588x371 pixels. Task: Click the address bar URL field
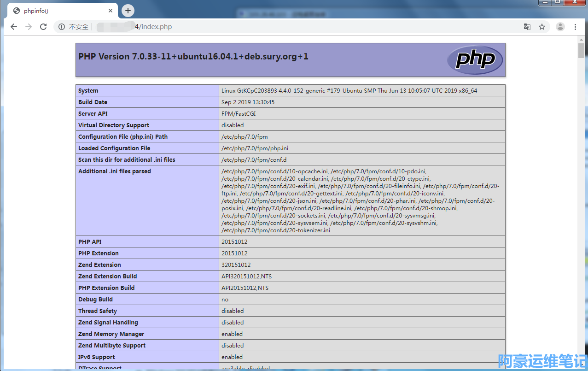click(x=276, y=27)
